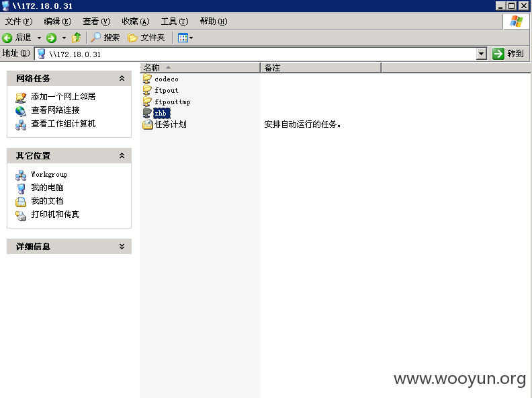The image size is (532, 398).
Task: Click the Go (转到) button
Action: 508,54
